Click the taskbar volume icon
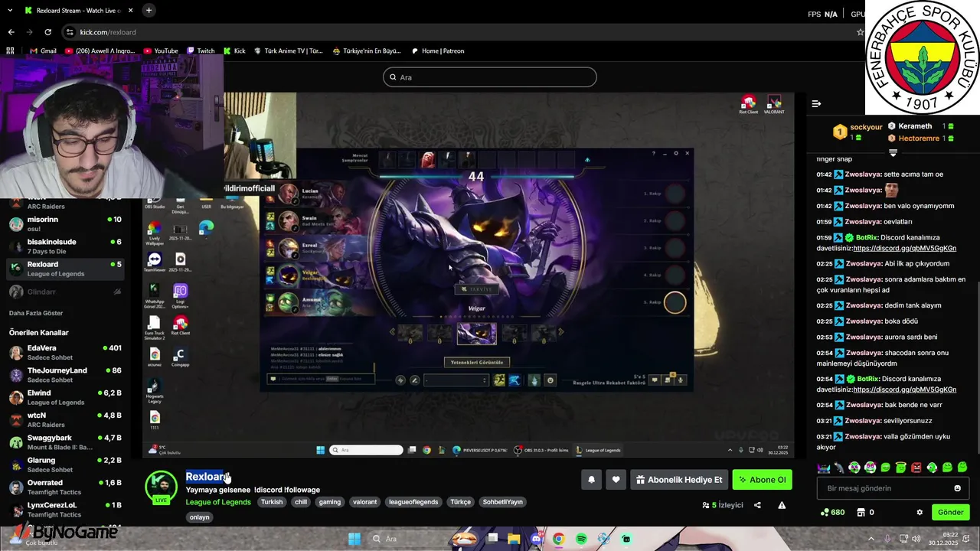 [x=917, y=539]
